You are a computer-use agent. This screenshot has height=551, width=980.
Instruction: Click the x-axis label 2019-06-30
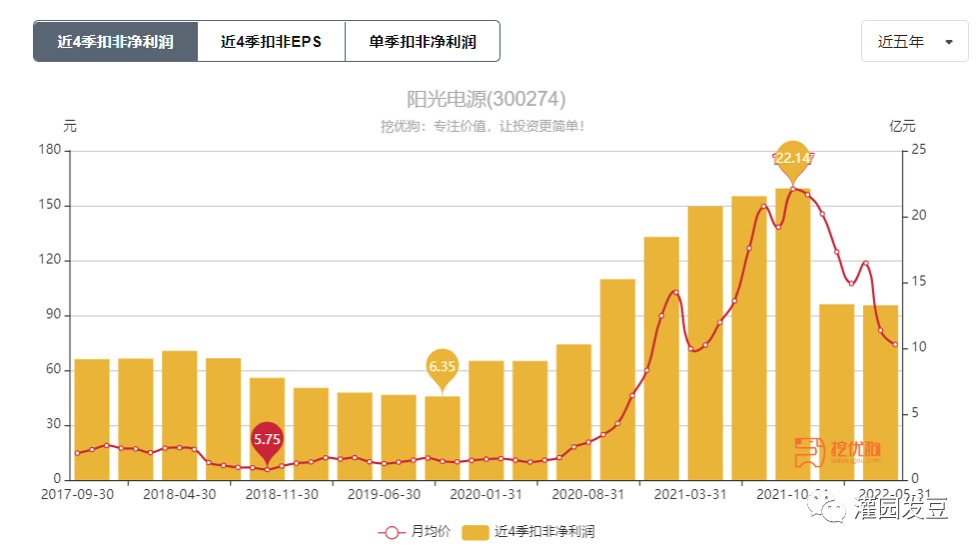coord(384,494)
